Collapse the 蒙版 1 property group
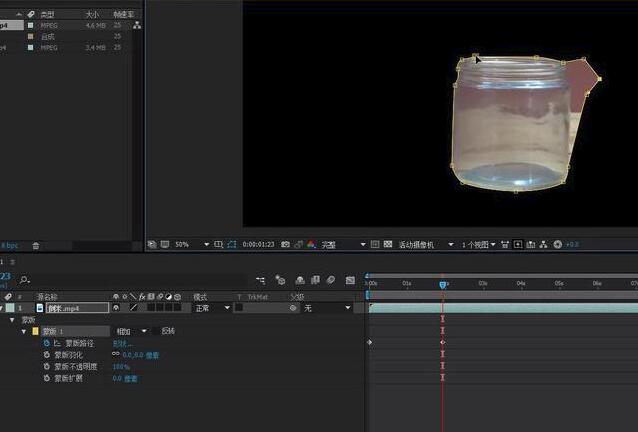The image size is (638, 432). coord(24,331)
